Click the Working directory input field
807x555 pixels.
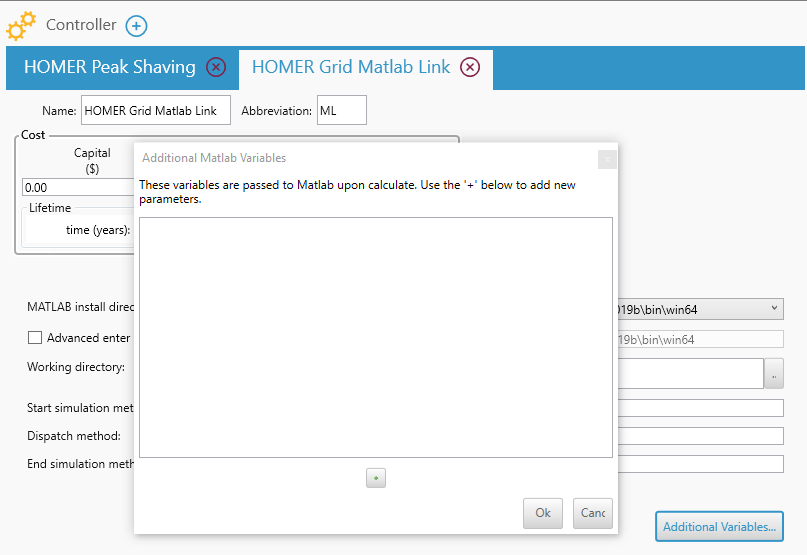point(690,373)
